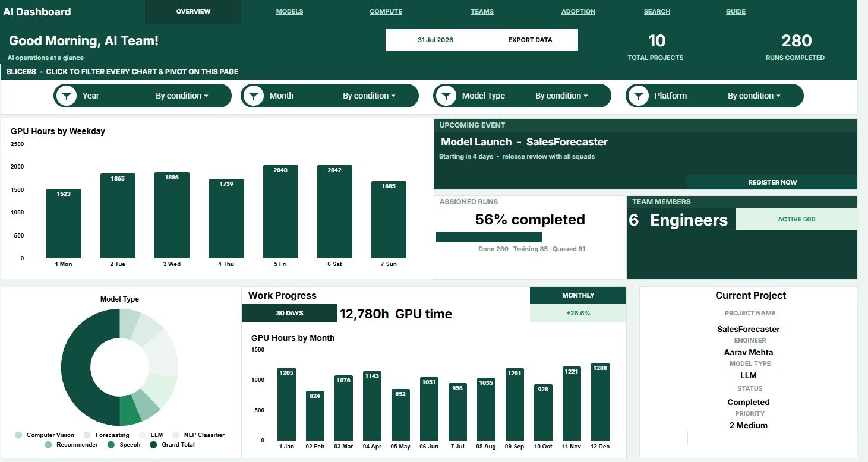Viewport: 868px width, 462px height.
Task: Click the Computer Vision legend swatch
Action: pos(19,435)
